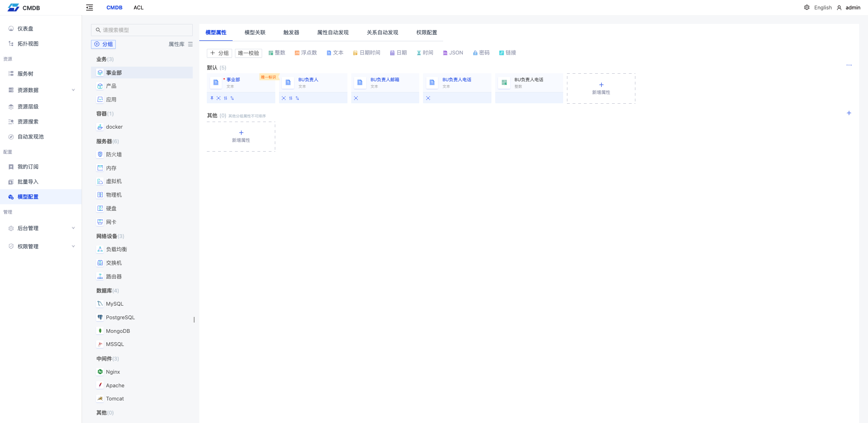Click the three-dots menu for 默认 group
Image resolution: width=868 pixels, height=423 pixels.
pos(849,65)
